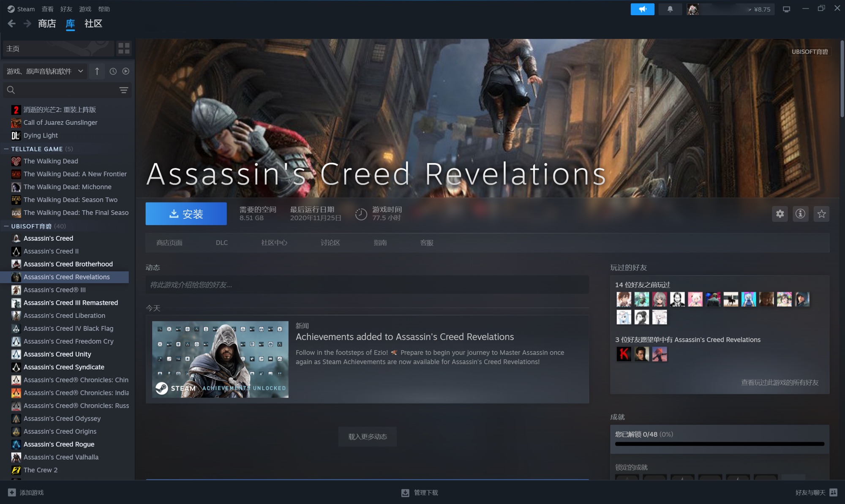845x504 pixels.
Task: Click the announcements megaphone icon
Action: point(642,9)
